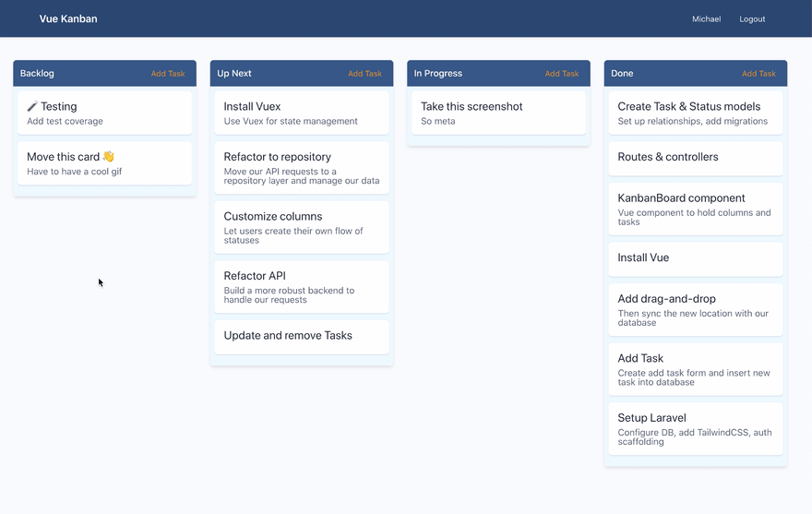Screen dimensions: 812x514
Task: Select the Take this screenshot card
Action: tap(498, 113)
